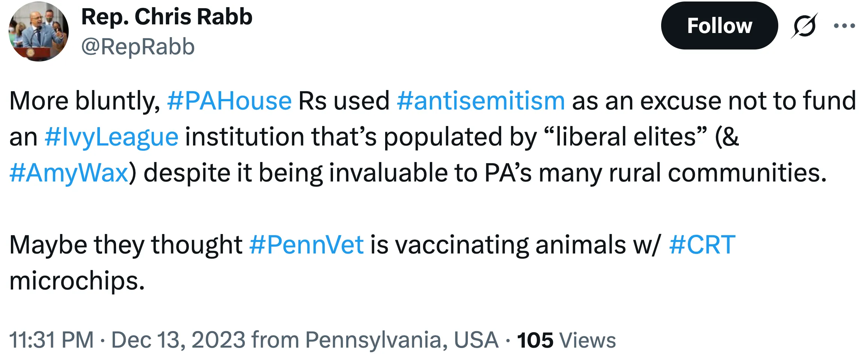This screenshot has width=868, height=360.
Task: Click the #antisemitism hashtag
Action: click(x=481, y=101)
